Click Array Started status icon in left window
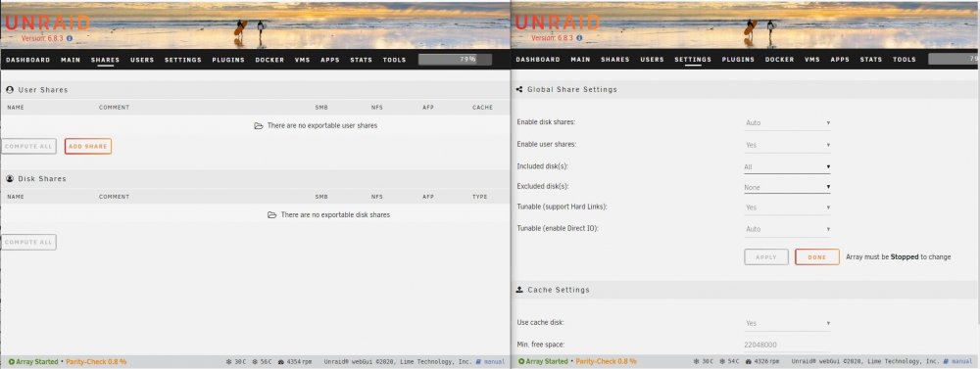 [12, 361]
